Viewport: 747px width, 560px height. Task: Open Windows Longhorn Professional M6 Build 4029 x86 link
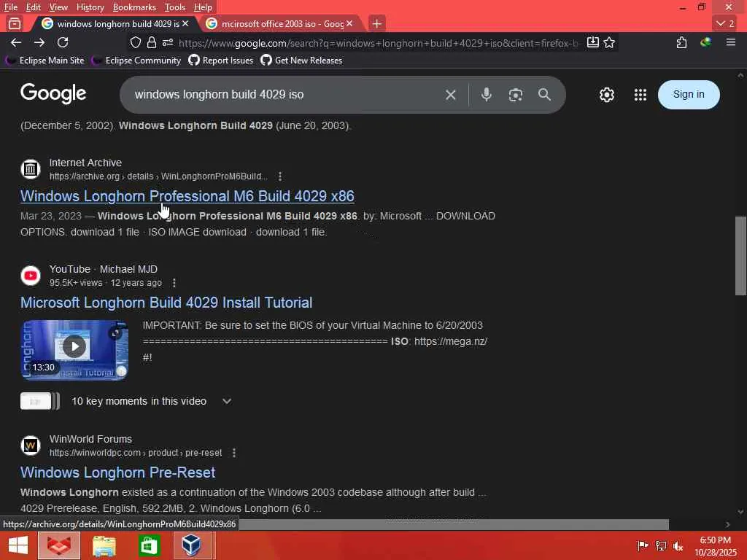click(187, 196)
